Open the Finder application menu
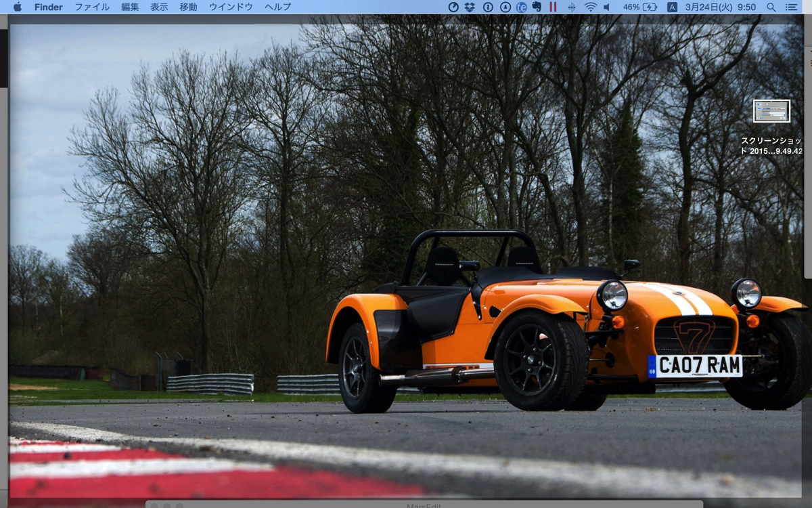The width and height of the screenshot is (812, 508). pyautogui.click(x=49, y=7)
